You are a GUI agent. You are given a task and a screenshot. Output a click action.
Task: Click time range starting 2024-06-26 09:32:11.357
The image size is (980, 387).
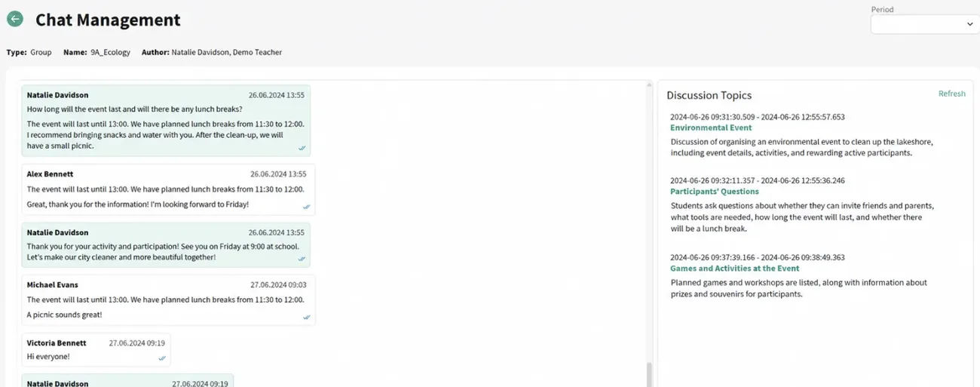click(758, 180)
